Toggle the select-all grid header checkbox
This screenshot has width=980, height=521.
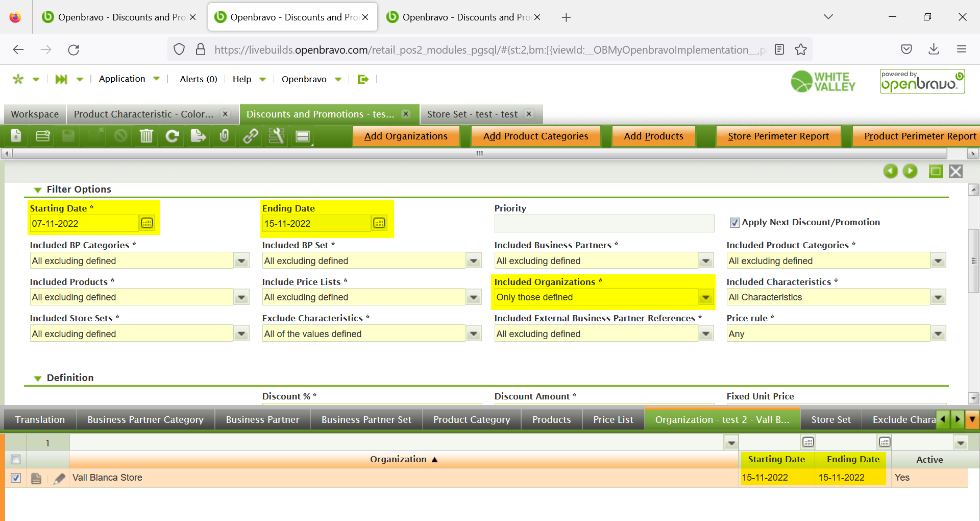click(x=16, y=459)
